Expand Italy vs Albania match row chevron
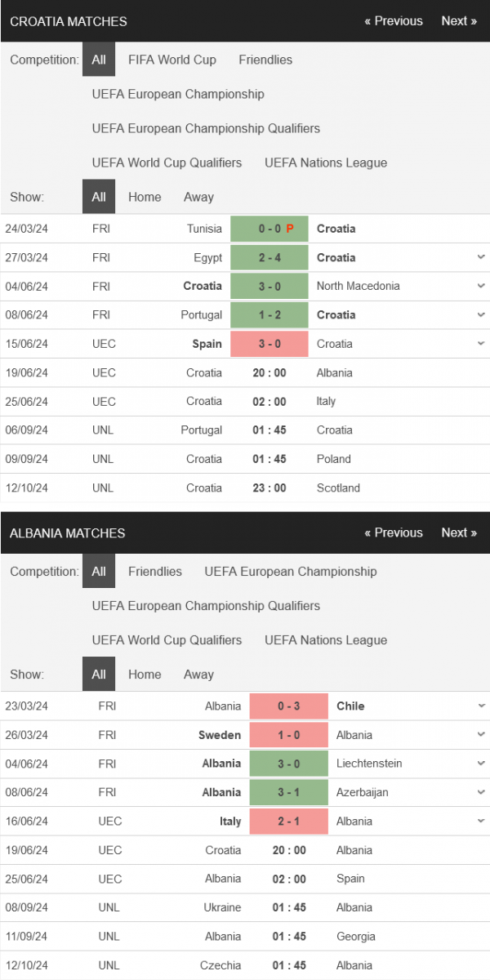 (x=481, y=821)
